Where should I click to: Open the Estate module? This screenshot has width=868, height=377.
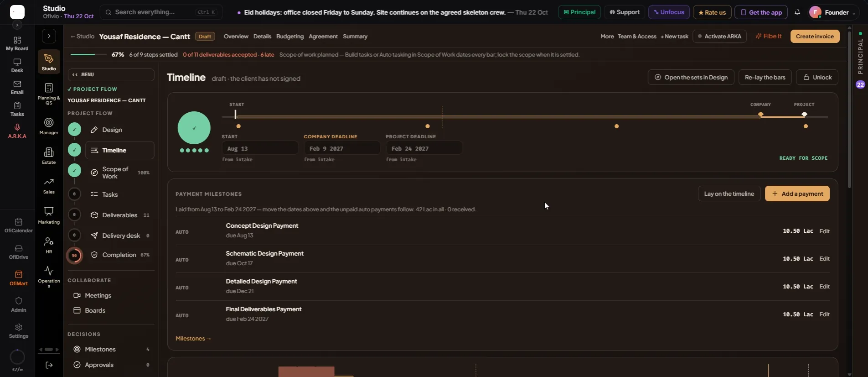(49, 156)
